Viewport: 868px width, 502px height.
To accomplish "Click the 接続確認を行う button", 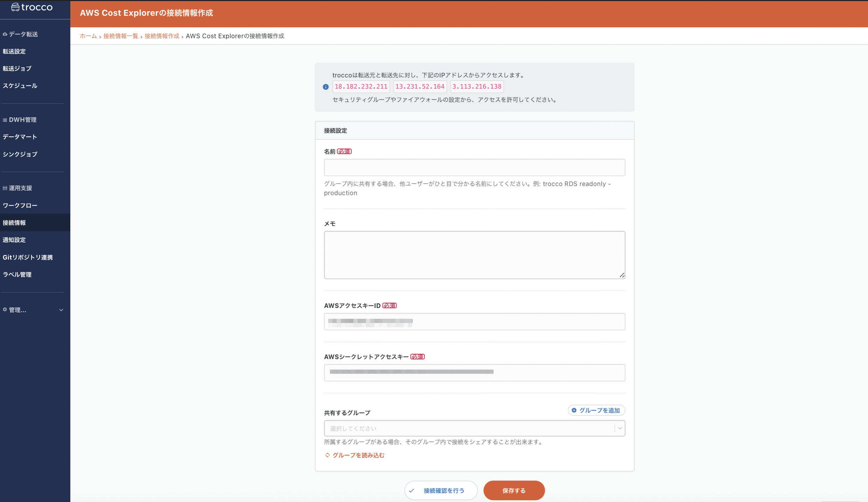I will click(441, 490).
